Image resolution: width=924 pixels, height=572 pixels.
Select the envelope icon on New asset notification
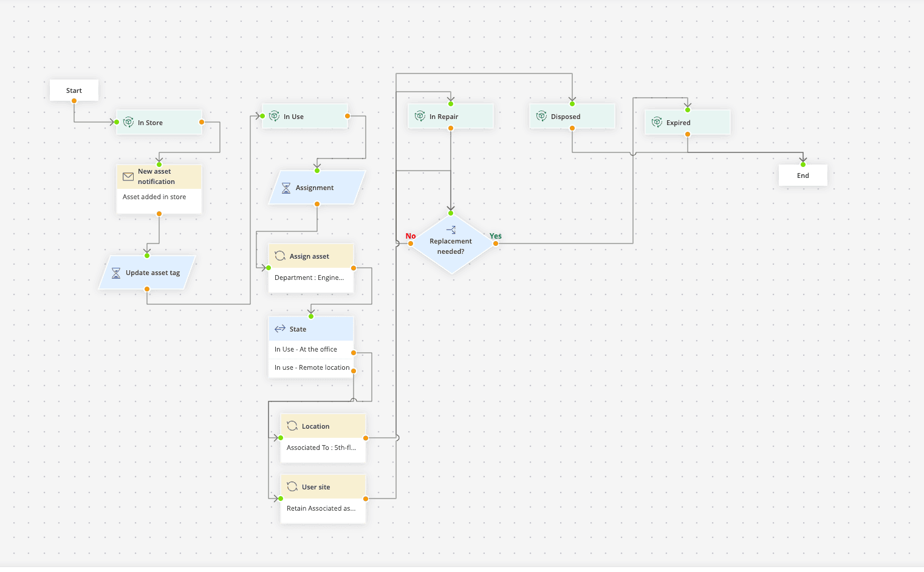coord(128,176)
